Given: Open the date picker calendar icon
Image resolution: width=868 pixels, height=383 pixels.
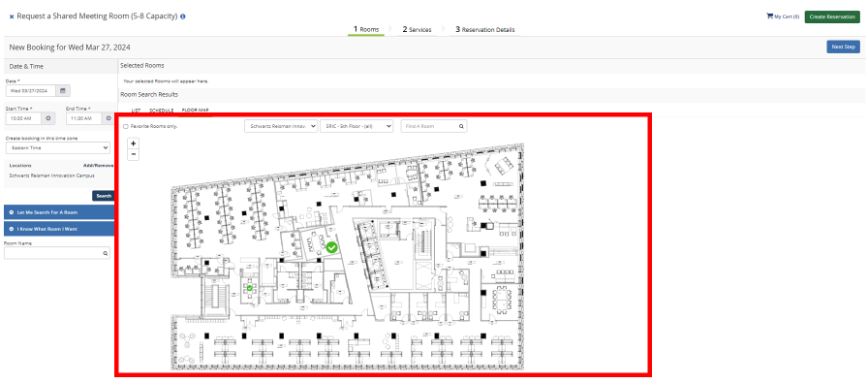Looking at the screenshot, I should [63, 90].
